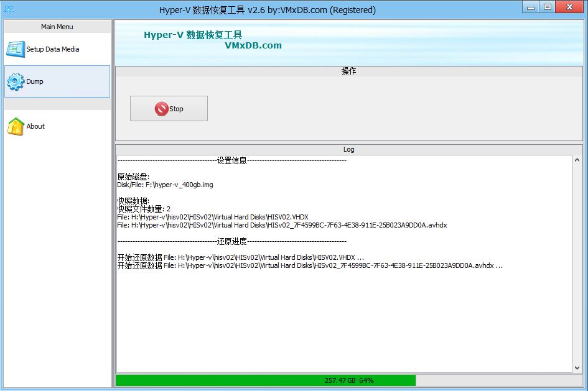
Task: Open the Setup Data Media menu item
Action: pos(57,49)
